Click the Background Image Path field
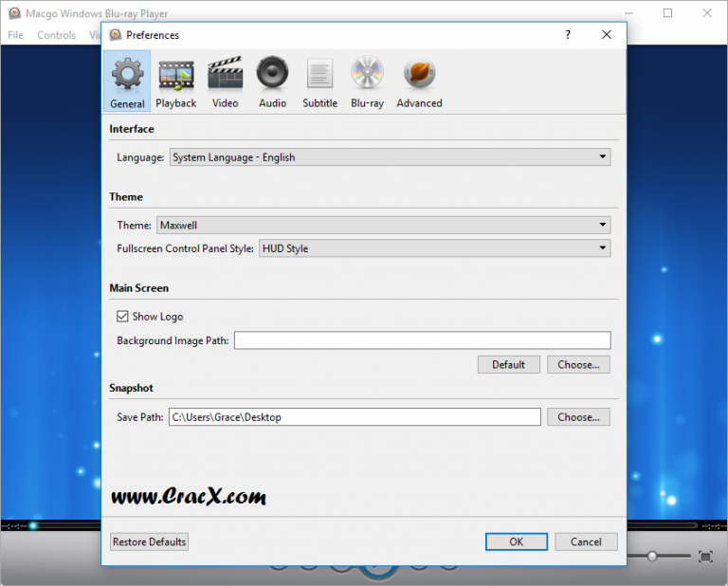This screenshot has height=586, width=728. pyautogui.click(x=422, y=340)
